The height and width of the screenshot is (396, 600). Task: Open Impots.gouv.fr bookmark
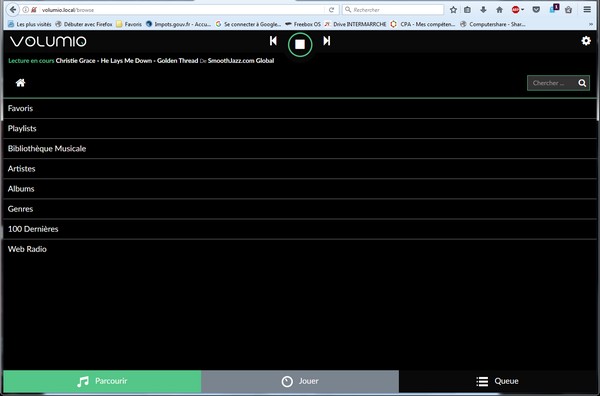[x=178, y=24]
